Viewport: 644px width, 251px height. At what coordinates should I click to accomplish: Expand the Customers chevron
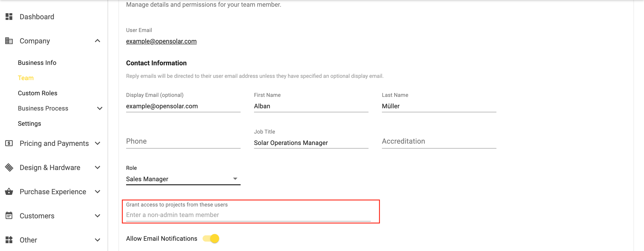click(x=97, y=216)
